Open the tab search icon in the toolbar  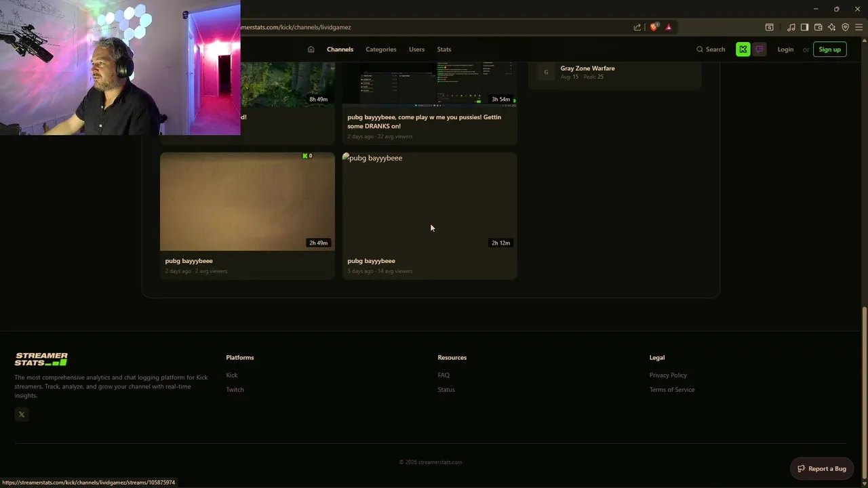pos(770,27)
